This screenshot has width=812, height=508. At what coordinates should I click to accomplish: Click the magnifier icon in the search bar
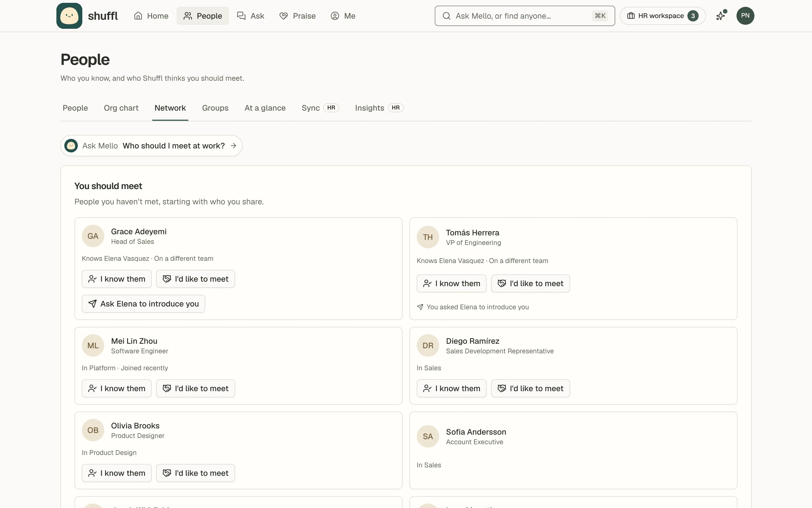(446, 16)
